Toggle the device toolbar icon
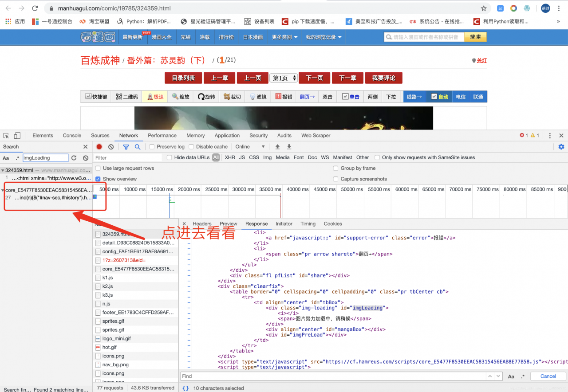 pos(17,136)
